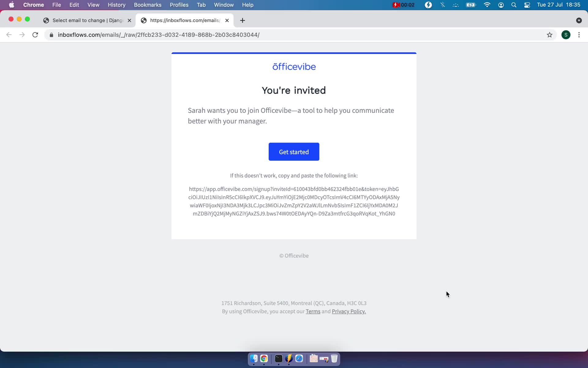Click the signup invite URL link
The height and width of the screenshot is (368, 588).
click(x=294, y=201)
